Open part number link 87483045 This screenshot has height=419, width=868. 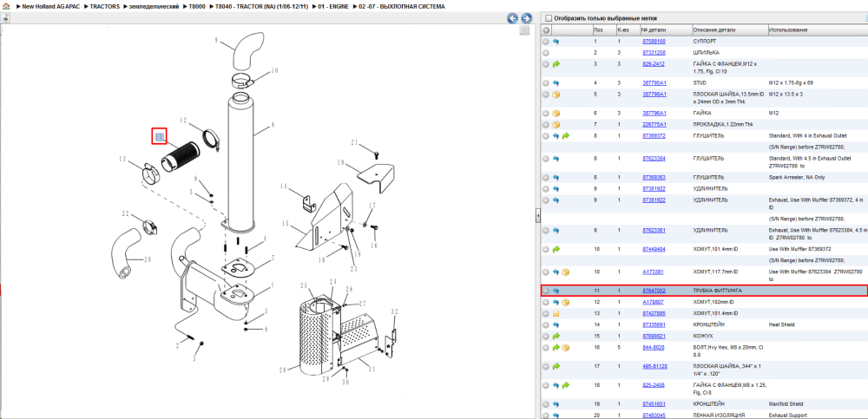654,416
